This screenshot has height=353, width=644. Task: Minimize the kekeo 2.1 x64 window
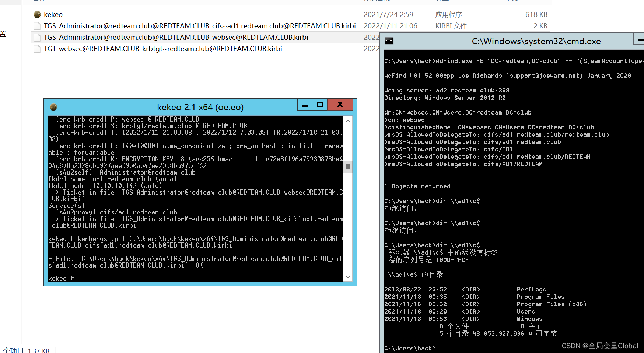pyautogui.click(x=305, y=105)
